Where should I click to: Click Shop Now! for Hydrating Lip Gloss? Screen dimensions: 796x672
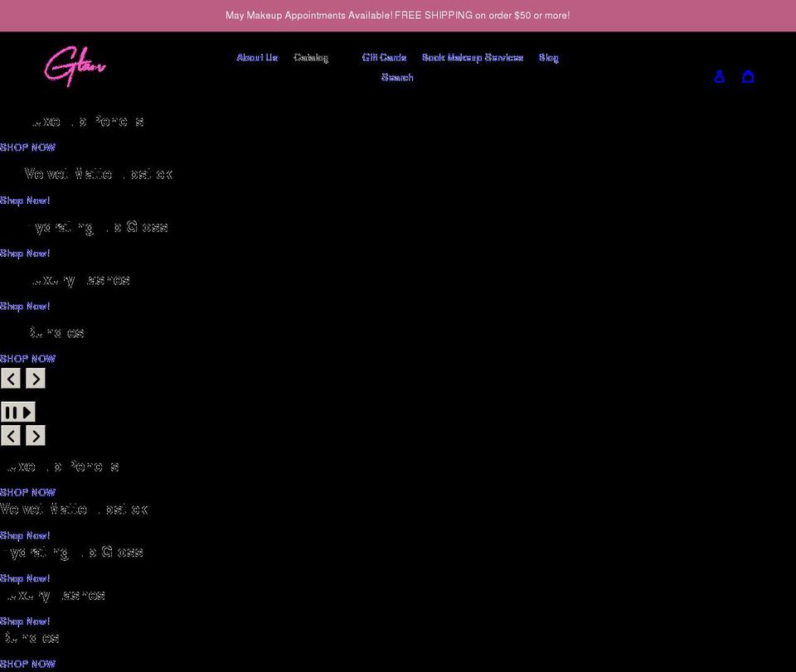[25, 253]
